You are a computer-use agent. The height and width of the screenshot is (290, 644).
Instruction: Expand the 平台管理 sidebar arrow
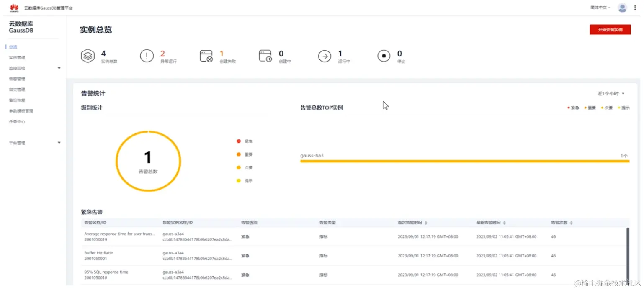pos(59,143)
